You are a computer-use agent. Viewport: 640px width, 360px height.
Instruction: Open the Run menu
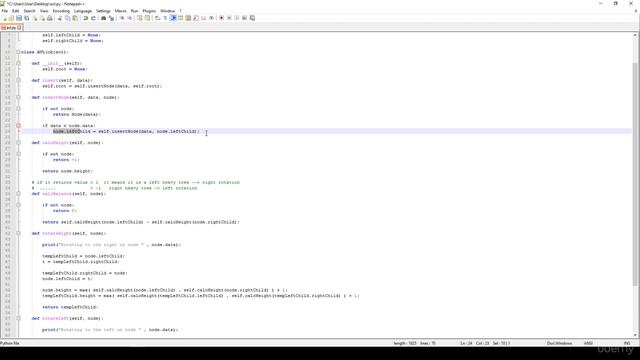pyautogui.click(x=134, y=11)
